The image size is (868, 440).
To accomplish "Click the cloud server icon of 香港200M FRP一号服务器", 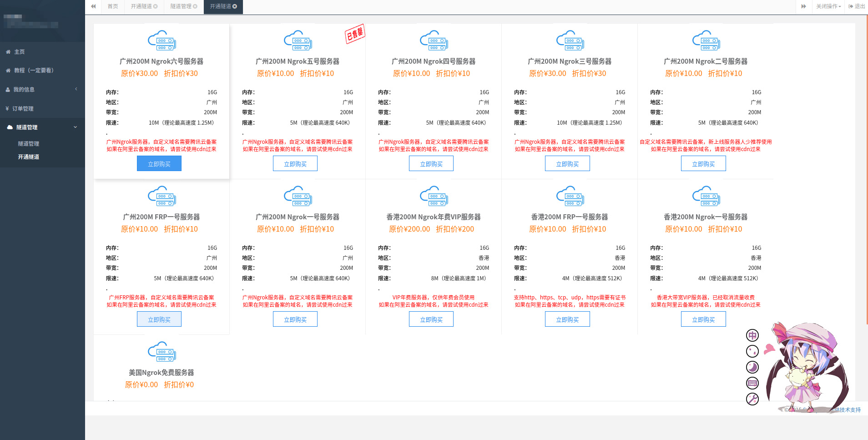I will (x=570, y=196).
